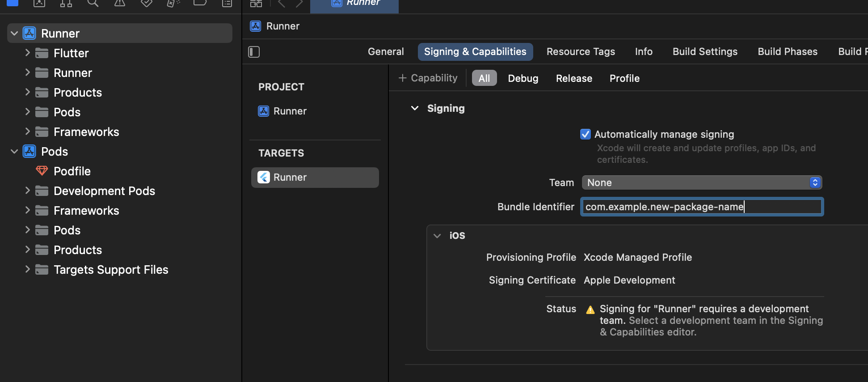
Task: Add a capability with + Capability
Action: (428, 78)
